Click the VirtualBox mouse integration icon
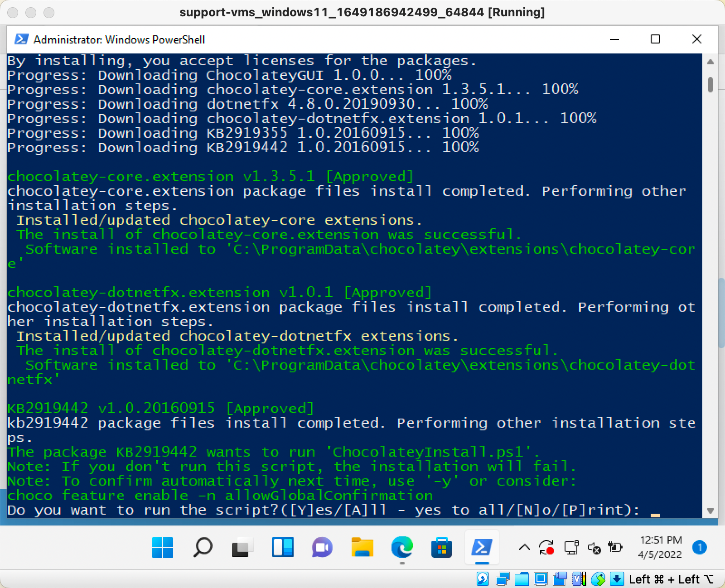Image resolution: width=725 pixels, height=588 pixels. [x=599, y=579]
